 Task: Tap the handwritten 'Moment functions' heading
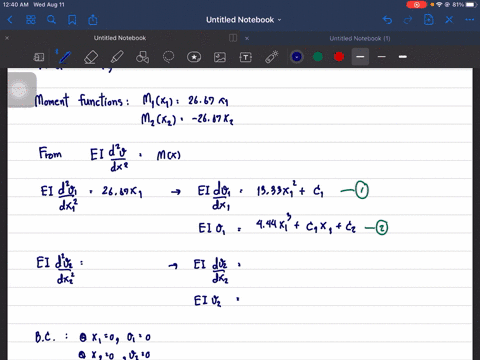[82, 100]
